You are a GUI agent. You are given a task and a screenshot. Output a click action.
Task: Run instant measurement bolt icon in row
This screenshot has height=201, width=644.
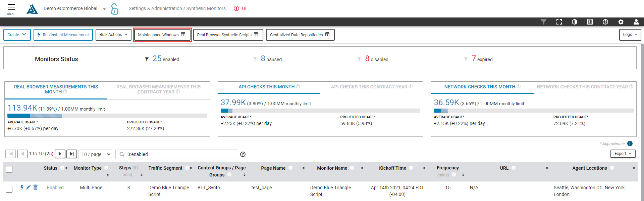point(22,187)
